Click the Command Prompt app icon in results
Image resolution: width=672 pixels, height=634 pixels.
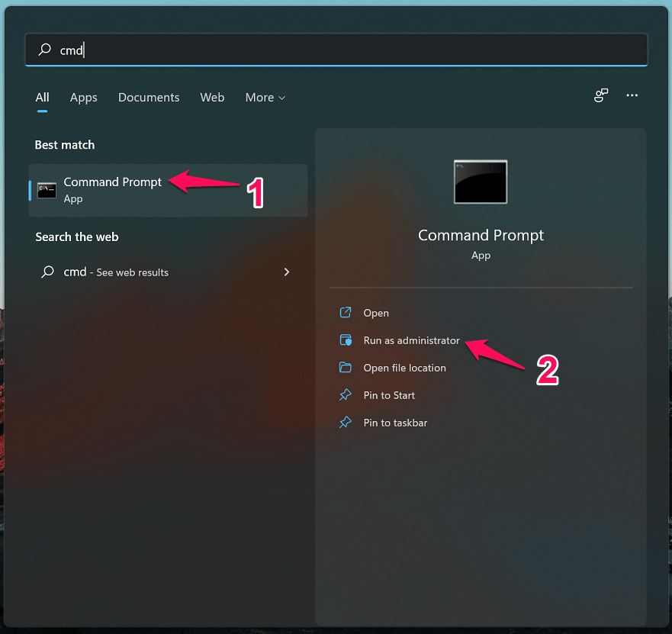[47, 190]
